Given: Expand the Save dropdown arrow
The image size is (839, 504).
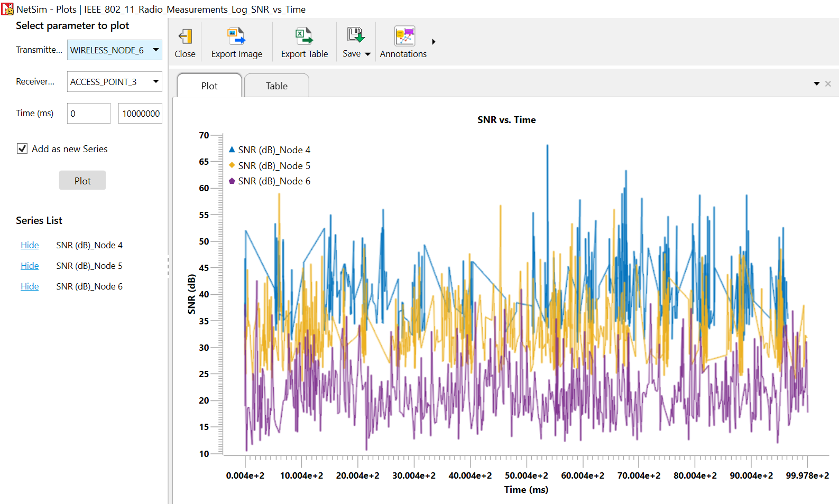Looking at the screenshot, I should click(x=368, y=54).
